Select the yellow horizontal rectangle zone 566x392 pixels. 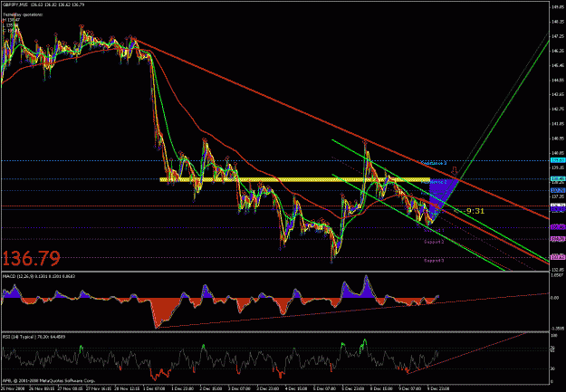pos(295,179)
